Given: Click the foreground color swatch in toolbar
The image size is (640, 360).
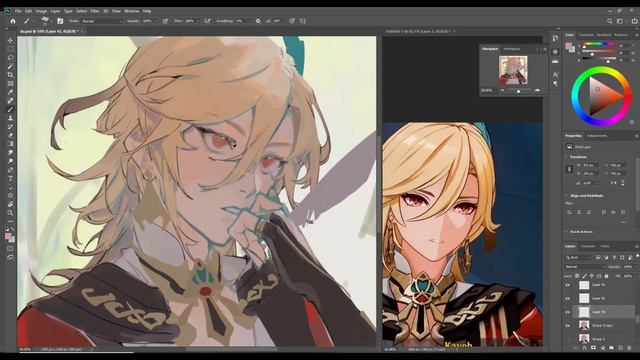Looking at the screenshot, I should click(8, 236).
